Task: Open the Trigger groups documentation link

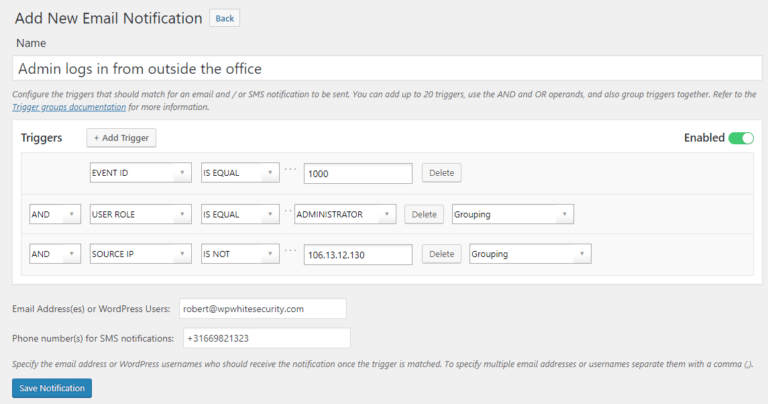Action: tap(69, 107)
